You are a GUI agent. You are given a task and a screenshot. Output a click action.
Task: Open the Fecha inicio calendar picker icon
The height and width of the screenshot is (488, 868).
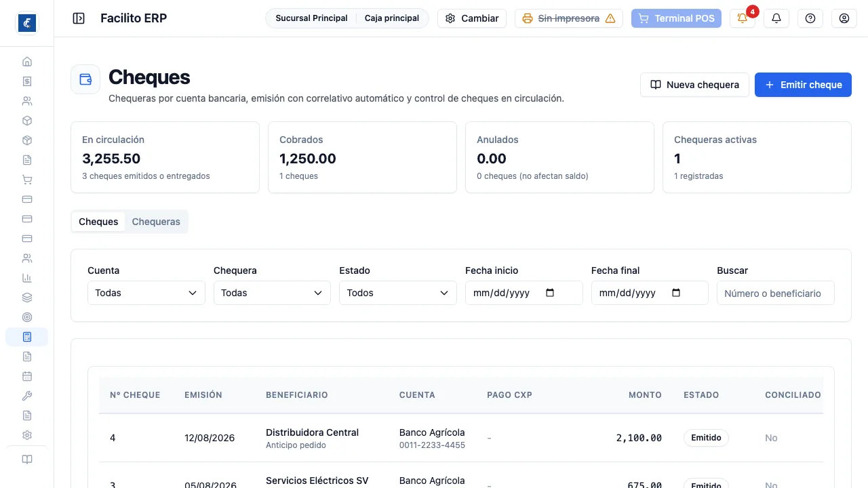550,293
